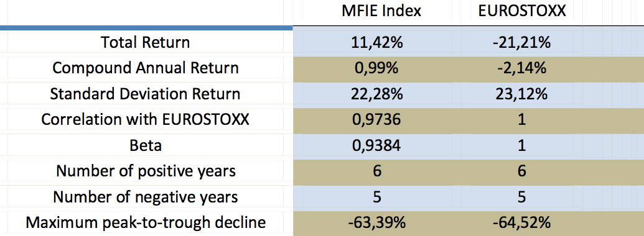Image resolution: width=644 pixels, height=236 pixels.
Task: Select the -63,39% maximum decline cell
Action: 377,224
